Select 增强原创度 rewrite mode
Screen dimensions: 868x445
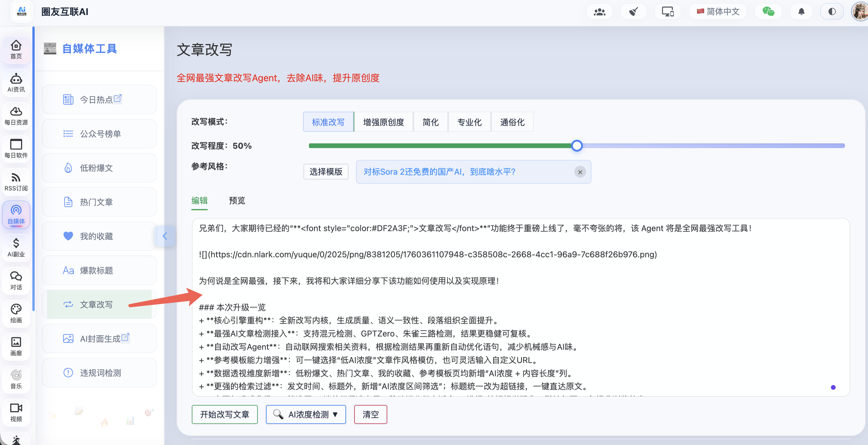click(383, 122)
